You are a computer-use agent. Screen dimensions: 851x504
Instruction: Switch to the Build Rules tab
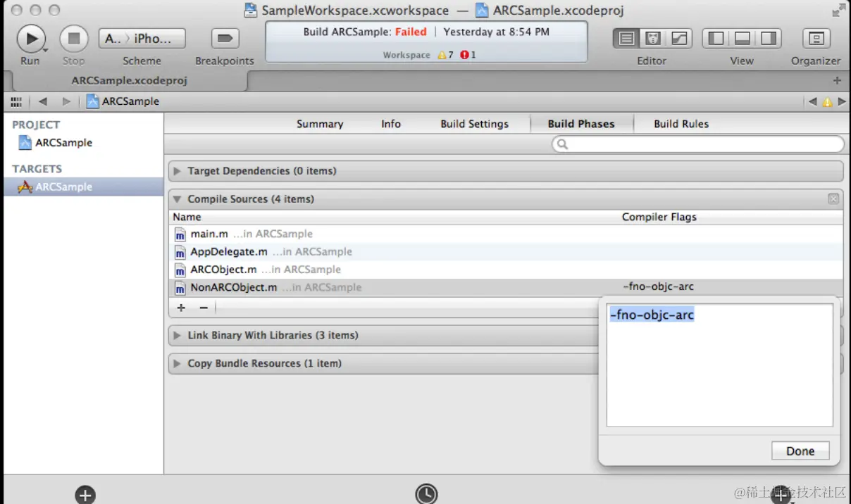click(x=681, y=124)
